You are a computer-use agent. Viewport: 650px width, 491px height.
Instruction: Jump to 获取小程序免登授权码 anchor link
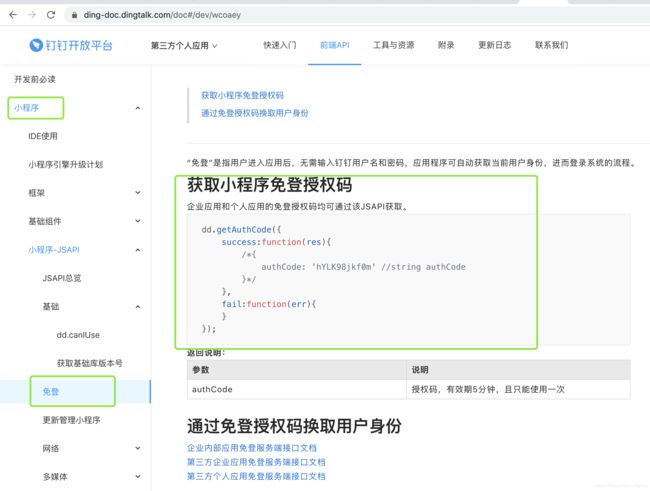point(243,95)
